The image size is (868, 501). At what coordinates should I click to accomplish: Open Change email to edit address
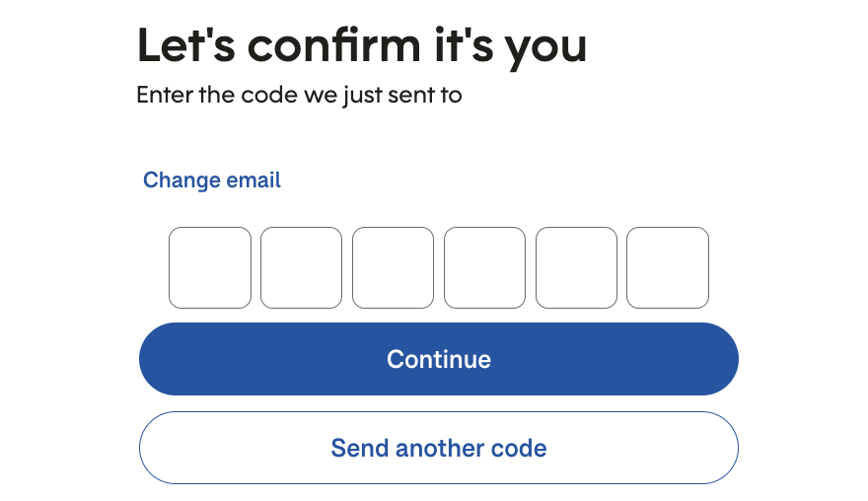(212, 180)
